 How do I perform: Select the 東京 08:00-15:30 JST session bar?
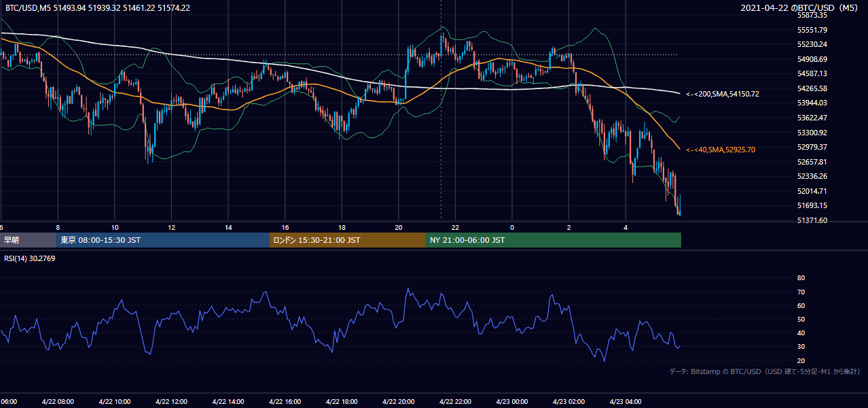pyautogui.click(x=164, y=240)
